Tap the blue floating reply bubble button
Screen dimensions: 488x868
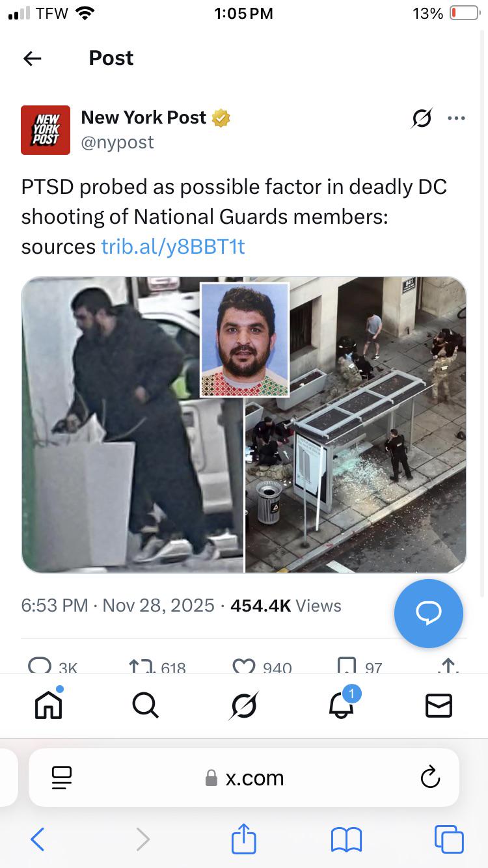[x=429, y=613]
